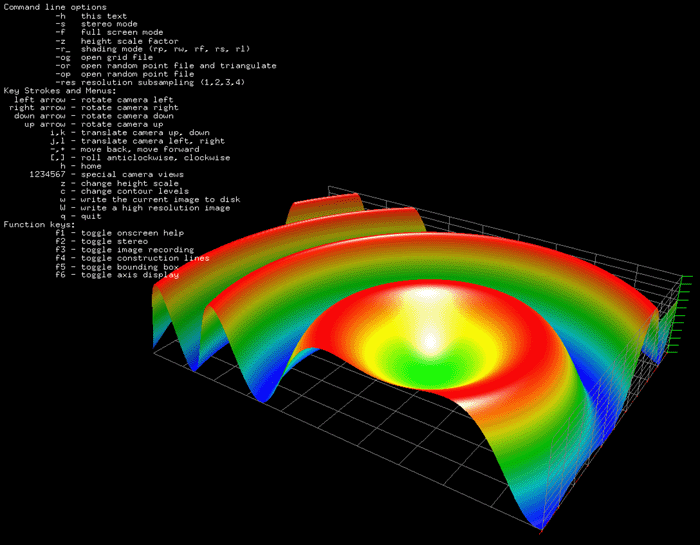Select "f3 - toggle image recording" line
Viewport: 700px width, 545px height.
(x=125, y=250)
